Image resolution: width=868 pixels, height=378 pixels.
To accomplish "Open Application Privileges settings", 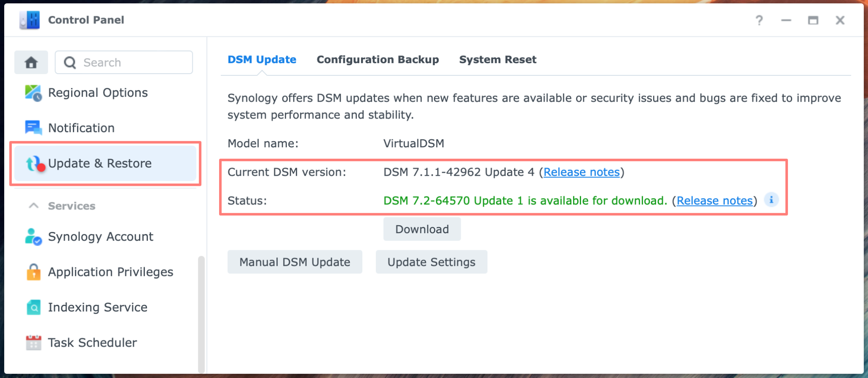I will pos(105,272).
